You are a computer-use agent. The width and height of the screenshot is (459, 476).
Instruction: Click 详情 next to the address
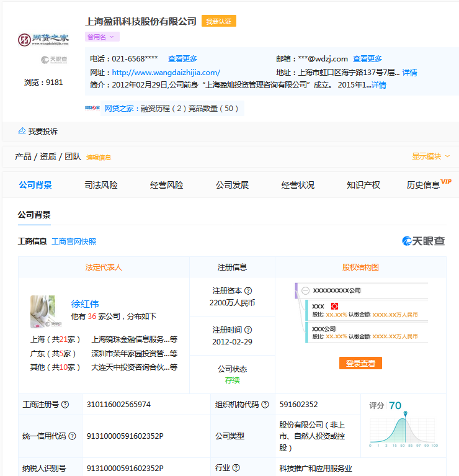[409, 73]
